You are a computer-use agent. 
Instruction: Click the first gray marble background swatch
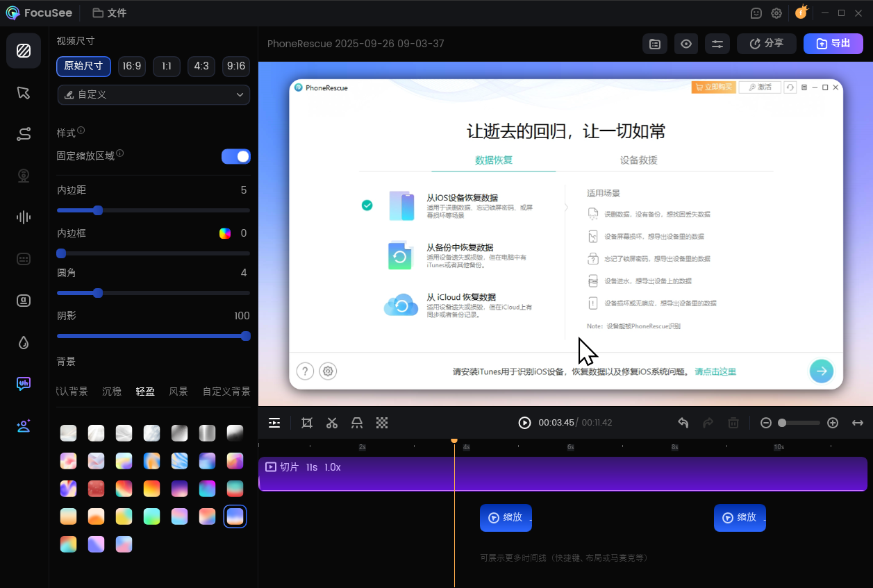(68, 433)
